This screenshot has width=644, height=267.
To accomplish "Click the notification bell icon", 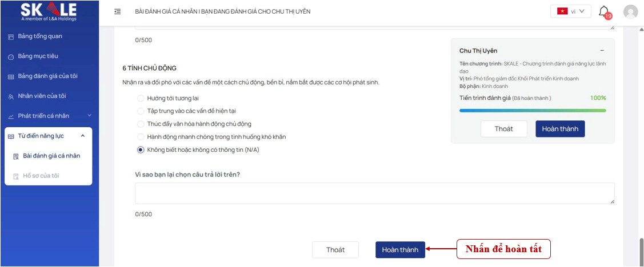I will (603, 11).
